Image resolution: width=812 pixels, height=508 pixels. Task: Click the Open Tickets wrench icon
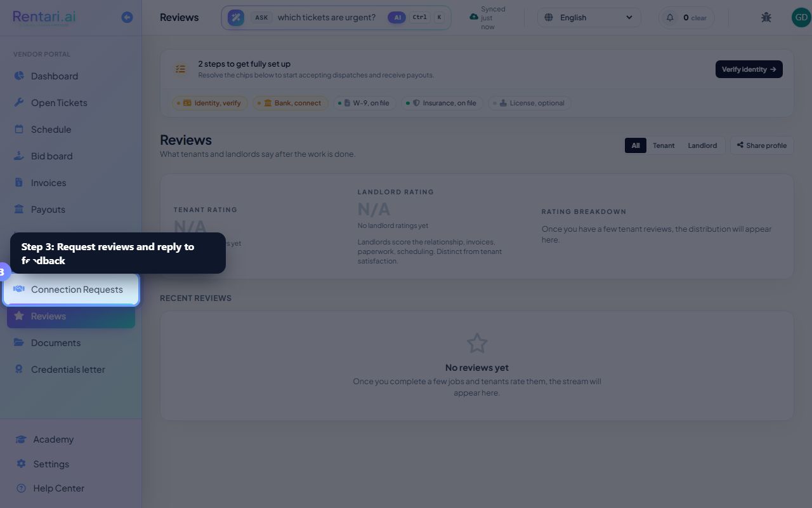19,103
